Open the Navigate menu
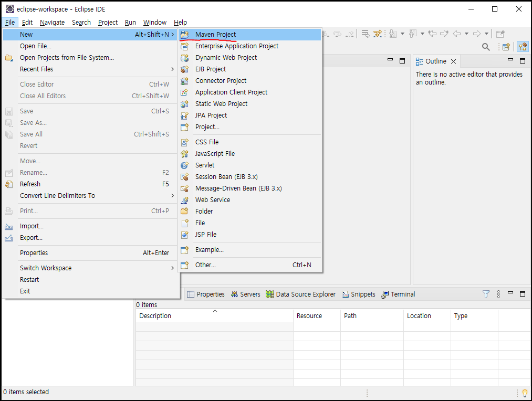The height and width of the screenshot is (401, 532). point(52,23)
